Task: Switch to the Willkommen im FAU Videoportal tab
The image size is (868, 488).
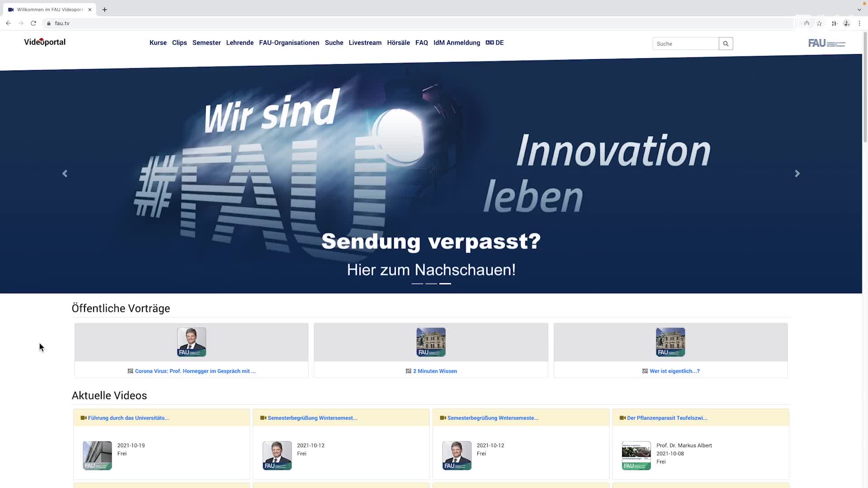Action: coord(50,9)
